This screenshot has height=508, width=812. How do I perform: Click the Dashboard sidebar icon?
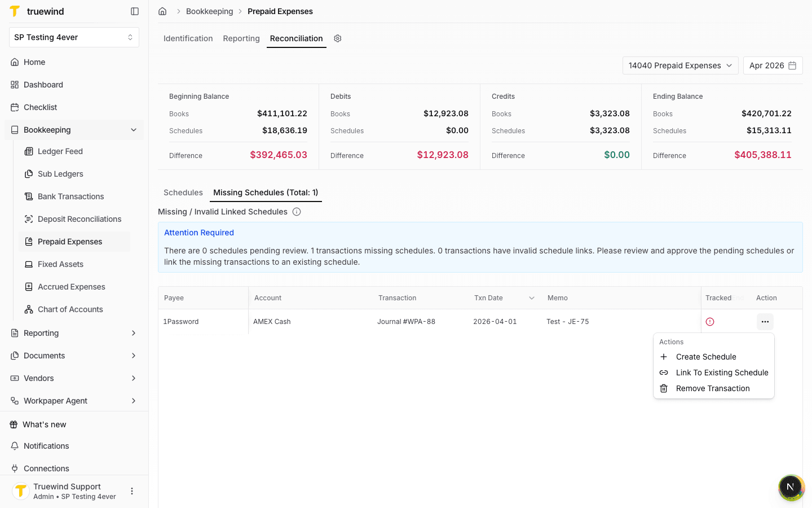click(x=15, y=85)
